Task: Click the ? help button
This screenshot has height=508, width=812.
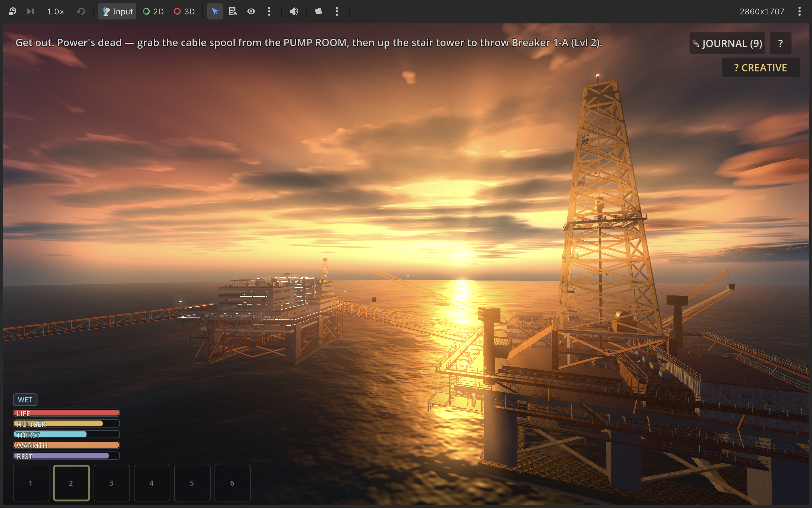Action: pos(780,43)
